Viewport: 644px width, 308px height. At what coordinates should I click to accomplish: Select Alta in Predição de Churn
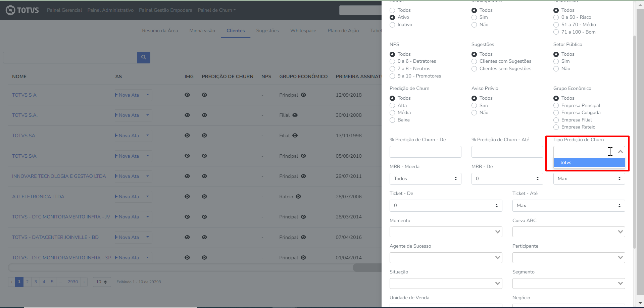[x=392, y=105]
